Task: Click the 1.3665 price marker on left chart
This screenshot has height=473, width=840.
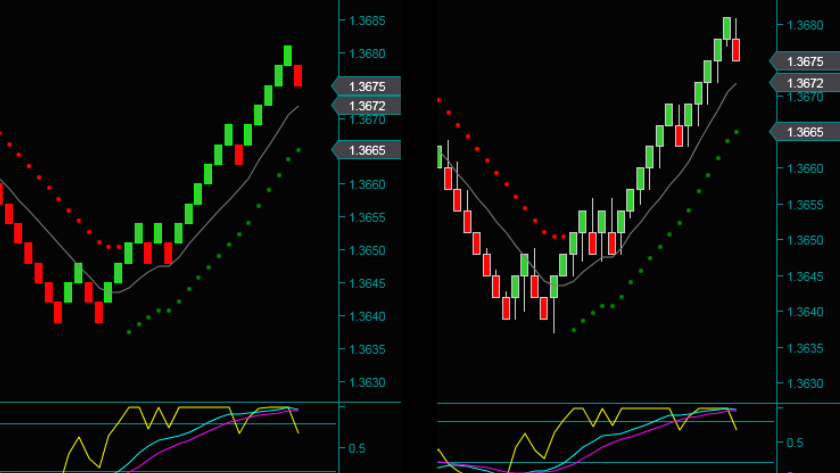Action: (367, 150)
